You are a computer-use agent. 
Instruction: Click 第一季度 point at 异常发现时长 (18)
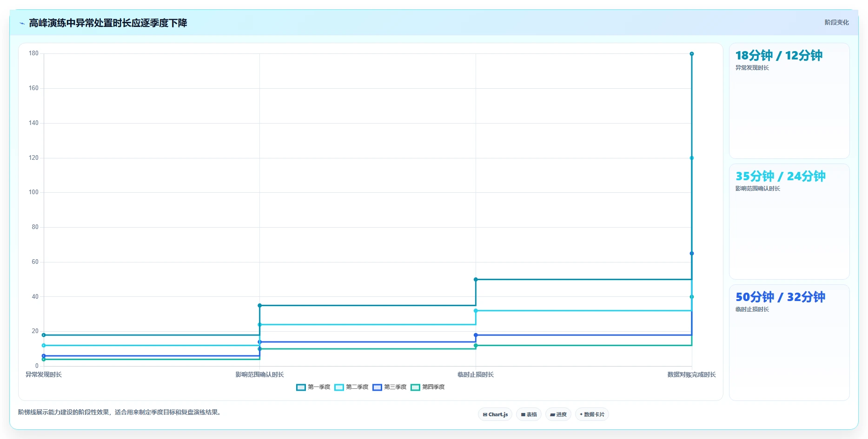44,335
